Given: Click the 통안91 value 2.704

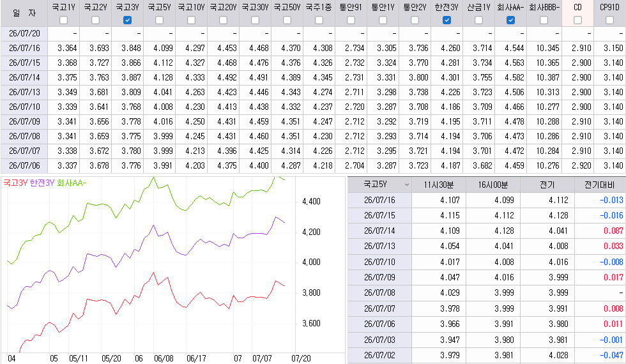Looking at the screenshot, I should point(355,165).
